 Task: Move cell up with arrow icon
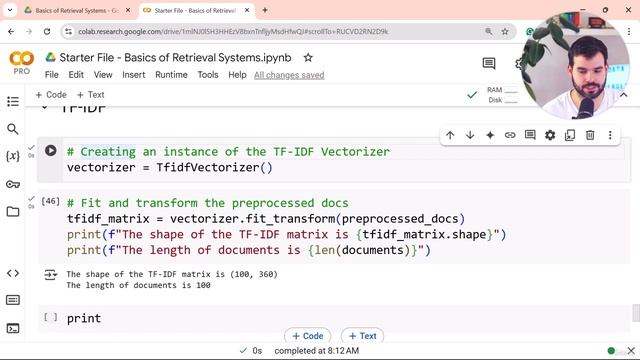pos(450,135)
